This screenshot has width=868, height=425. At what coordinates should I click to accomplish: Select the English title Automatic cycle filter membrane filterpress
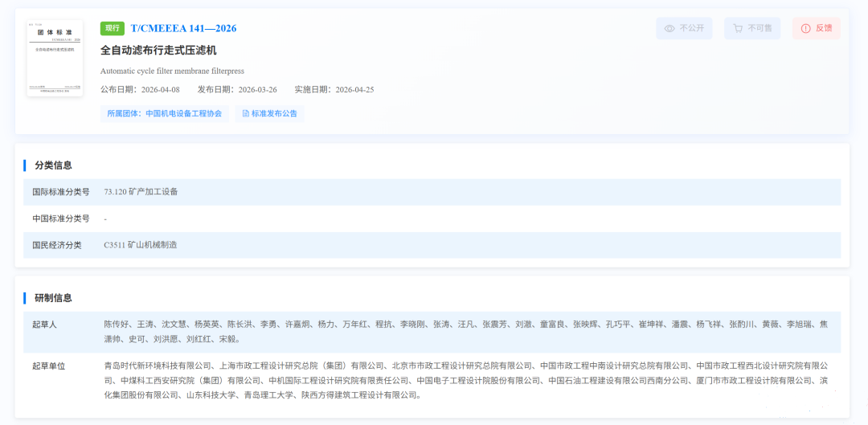pos(172,71)
